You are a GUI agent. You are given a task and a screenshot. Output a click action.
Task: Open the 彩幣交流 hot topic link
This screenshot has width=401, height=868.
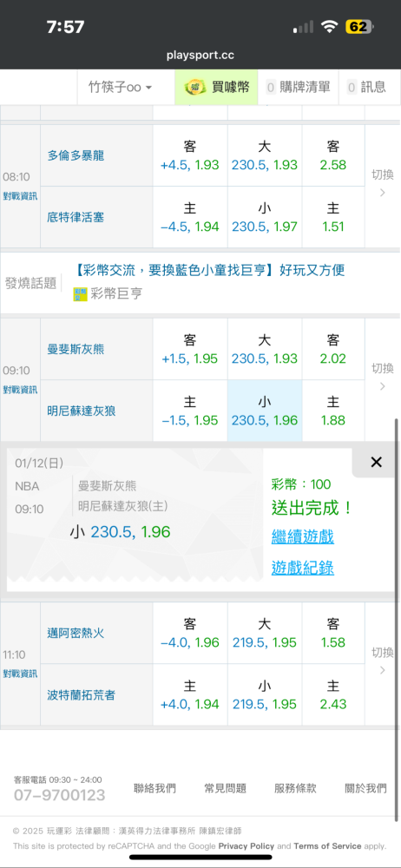[x=209, y=270]
